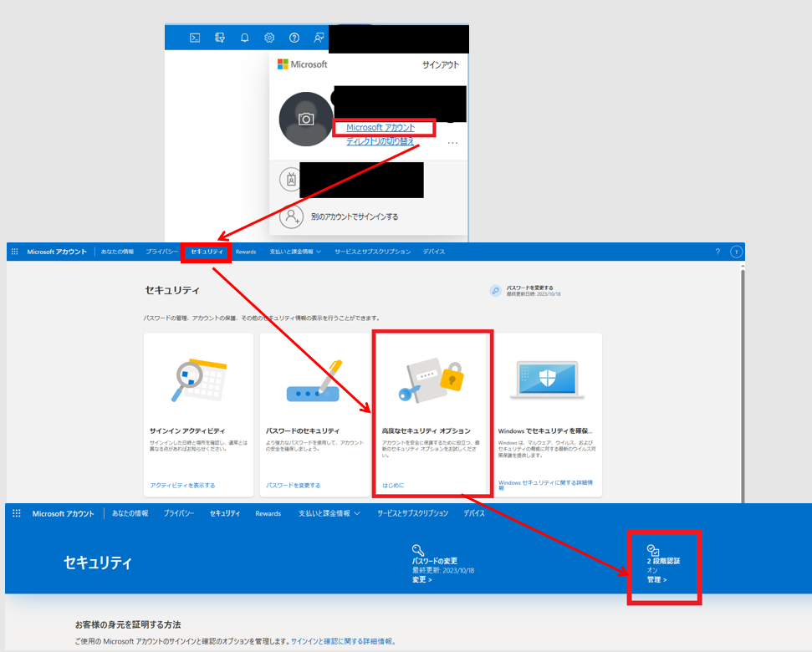Viewport: 812px width, 652px height.
Task: Expand 支払いと課金情報 in the advanced security options page nav bar
Action: pyautogui.click(x=329, y=513)
